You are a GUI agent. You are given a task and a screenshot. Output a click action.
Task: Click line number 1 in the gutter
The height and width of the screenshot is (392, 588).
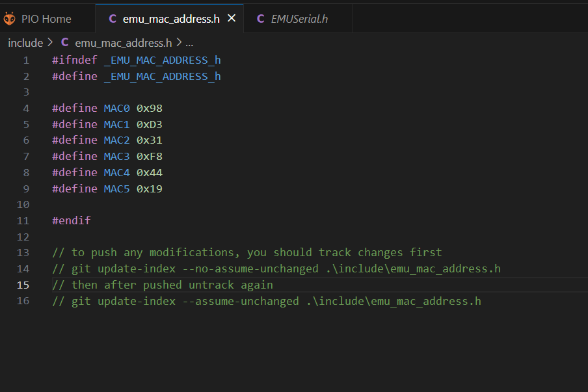pyautogui.click(x=26, y=60)
